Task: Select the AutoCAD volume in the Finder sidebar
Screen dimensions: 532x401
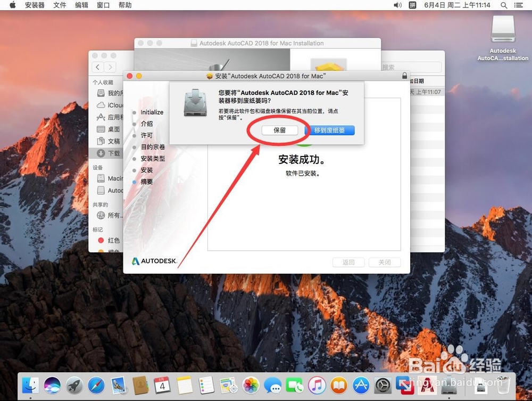Action: 106,191
